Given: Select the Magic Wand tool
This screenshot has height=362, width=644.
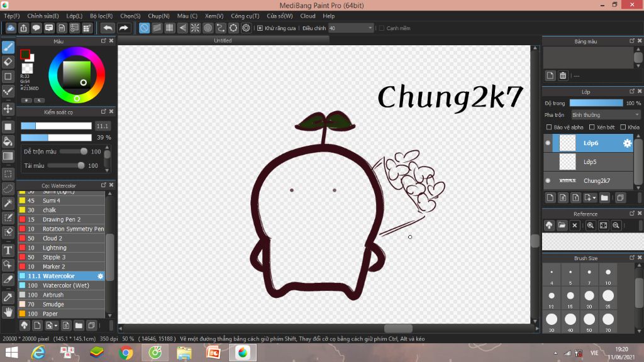Looking at the screenshot, I should coord(8,203).
